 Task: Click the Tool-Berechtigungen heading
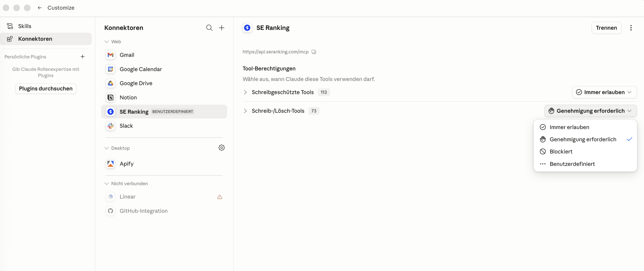coord(269,69)
